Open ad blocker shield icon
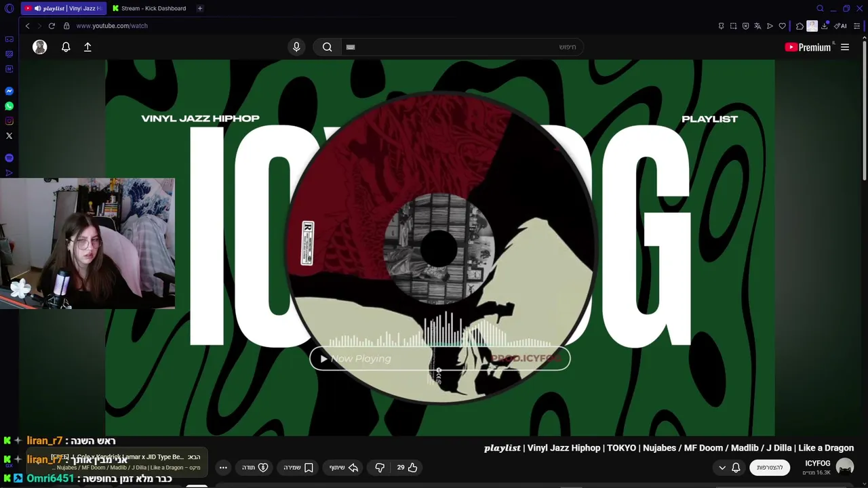Screen dimensions: 868x488 click(745, 26)
